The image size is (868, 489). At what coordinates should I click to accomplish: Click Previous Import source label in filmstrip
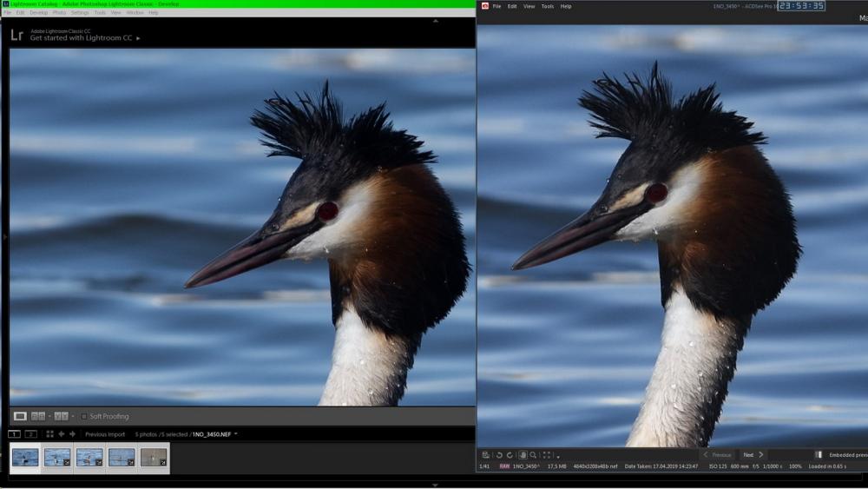(x=105, y=434)
